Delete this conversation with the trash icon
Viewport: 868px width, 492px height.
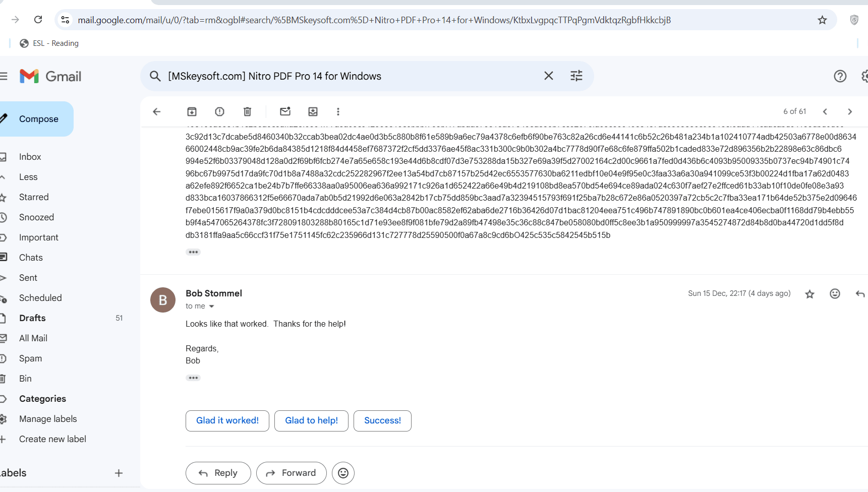pyautogui.click(x=247, y=111)
